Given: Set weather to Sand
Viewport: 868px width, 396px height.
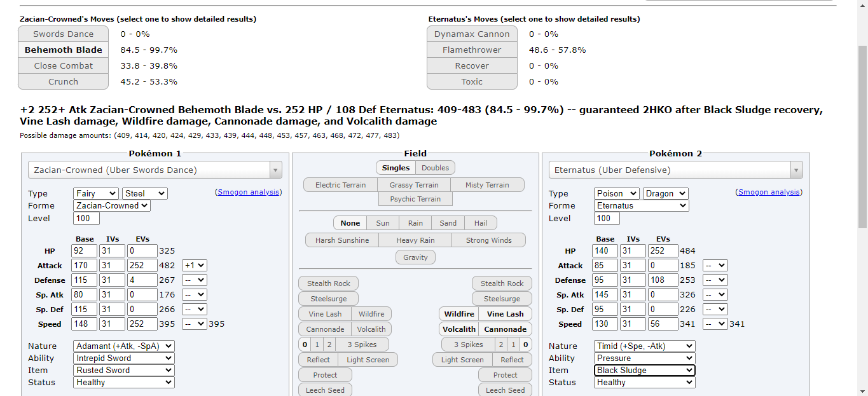Looking at the screenshot, I should point(448,223).
